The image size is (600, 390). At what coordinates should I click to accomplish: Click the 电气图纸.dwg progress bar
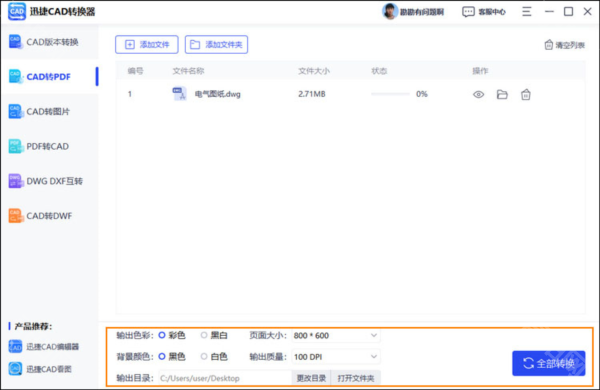tap(390, 94)
